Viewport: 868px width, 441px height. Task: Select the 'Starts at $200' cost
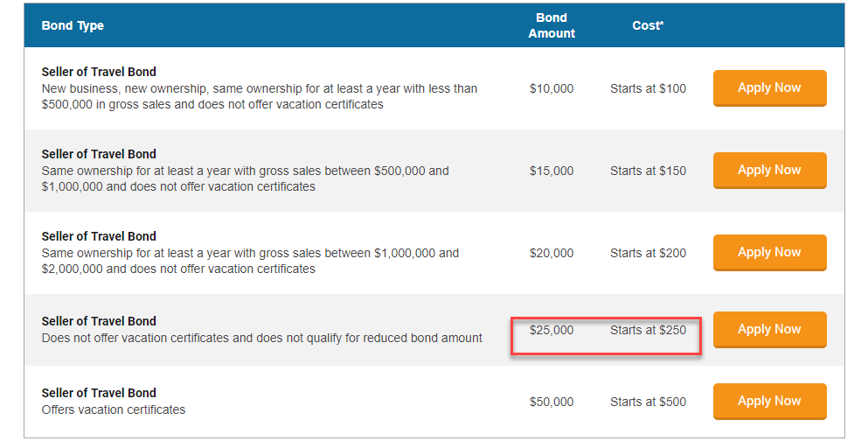(x=648, y=253)
